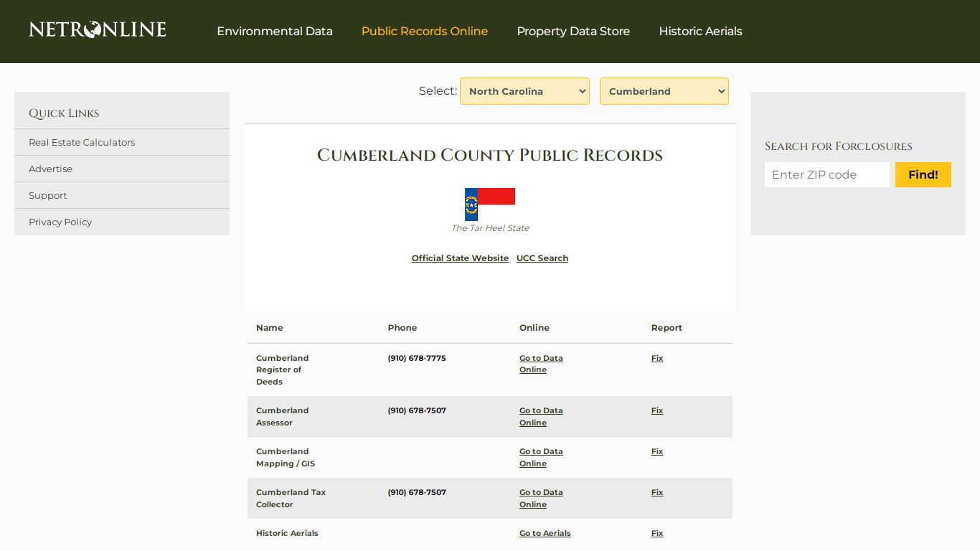
Task: Select the Cumberland Register of Deeds name
Action: point(282,369)
